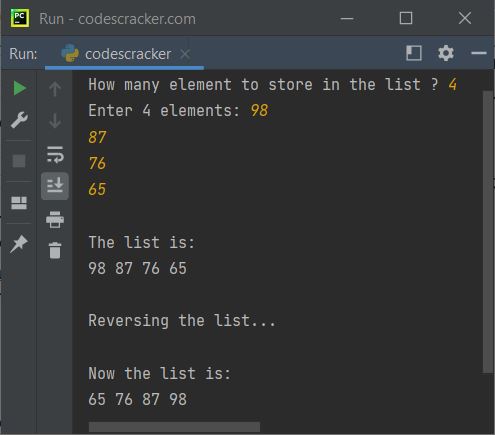Toggle scroll to end of output
Screen dimensions: 495x435
55,186
